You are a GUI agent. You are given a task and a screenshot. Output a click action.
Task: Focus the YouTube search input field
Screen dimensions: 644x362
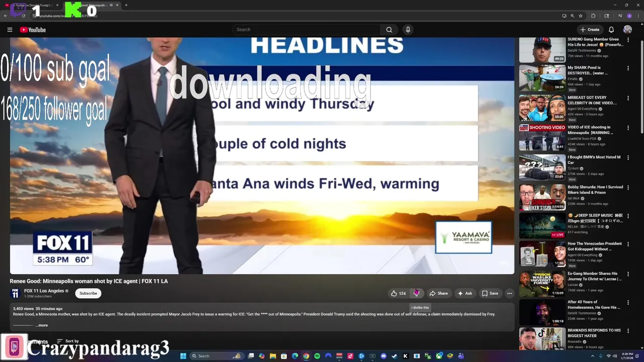pyautogui.click(x=307, y=30)
